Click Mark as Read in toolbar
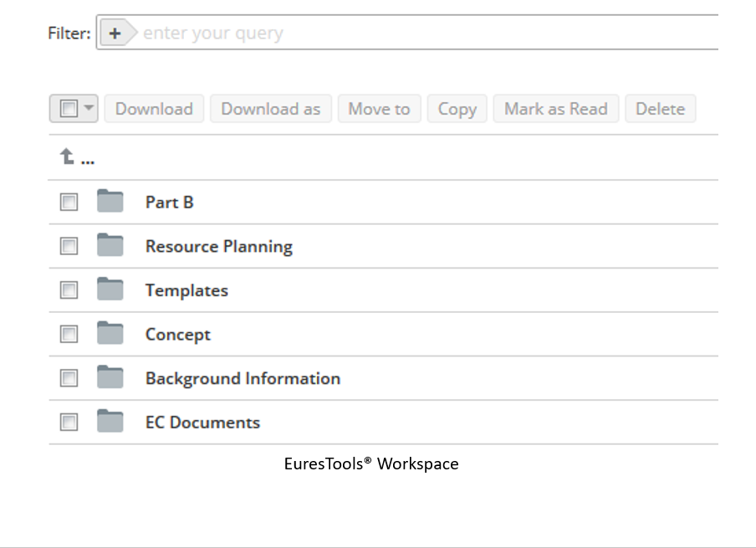 [556, 109]
